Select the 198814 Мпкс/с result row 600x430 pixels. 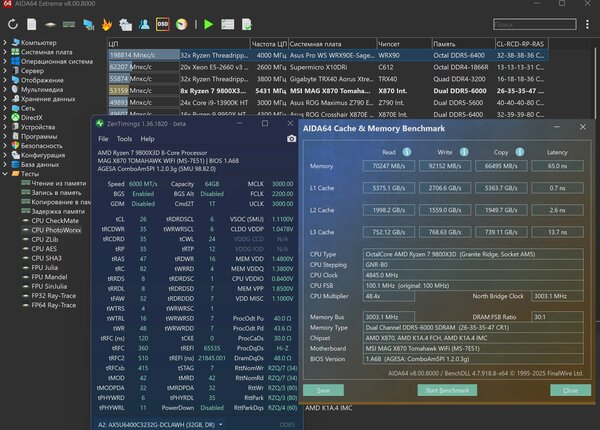click(x=328, y=55)
